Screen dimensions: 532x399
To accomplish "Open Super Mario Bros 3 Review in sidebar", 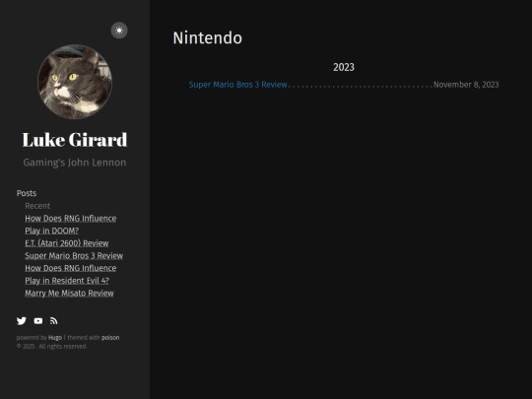I will 74,256.
